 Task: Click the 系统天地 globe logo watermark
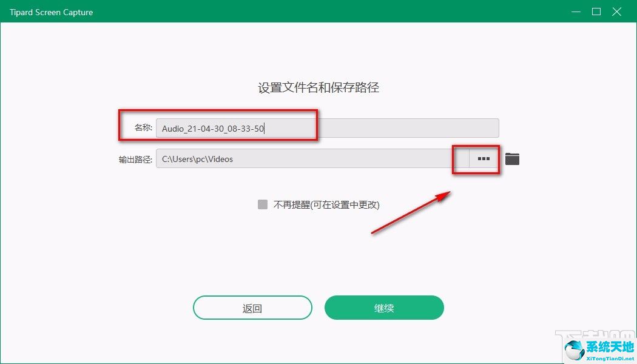click(574, 347)
